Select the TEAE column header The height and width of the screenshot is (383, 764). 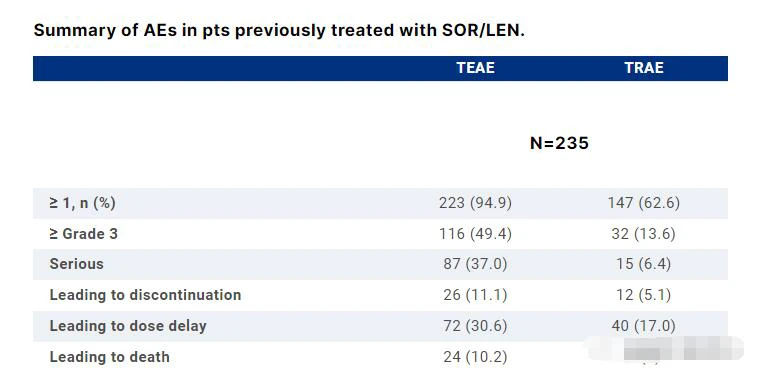pos(476,68)
